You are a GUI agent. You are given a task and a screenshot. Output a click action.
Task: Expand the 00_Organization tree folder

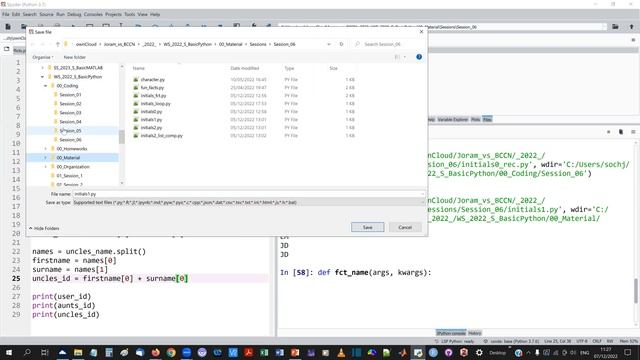45,167
